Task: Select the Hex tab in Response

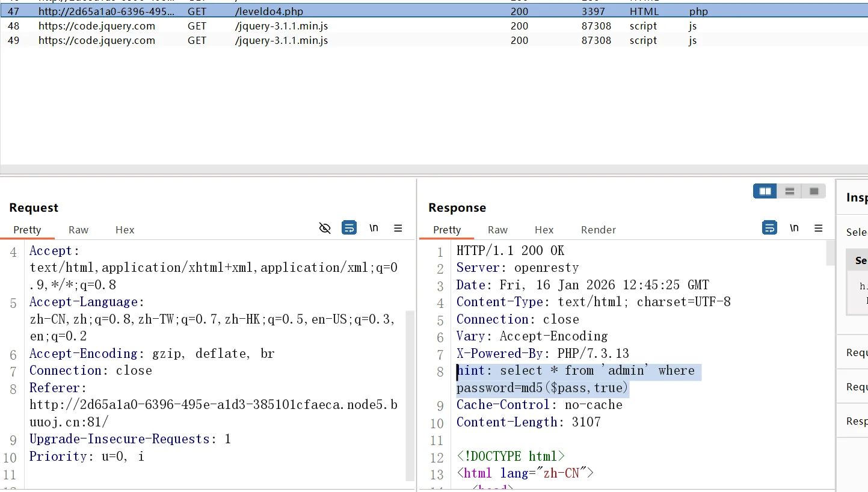Action: click(x=544, y=230)
